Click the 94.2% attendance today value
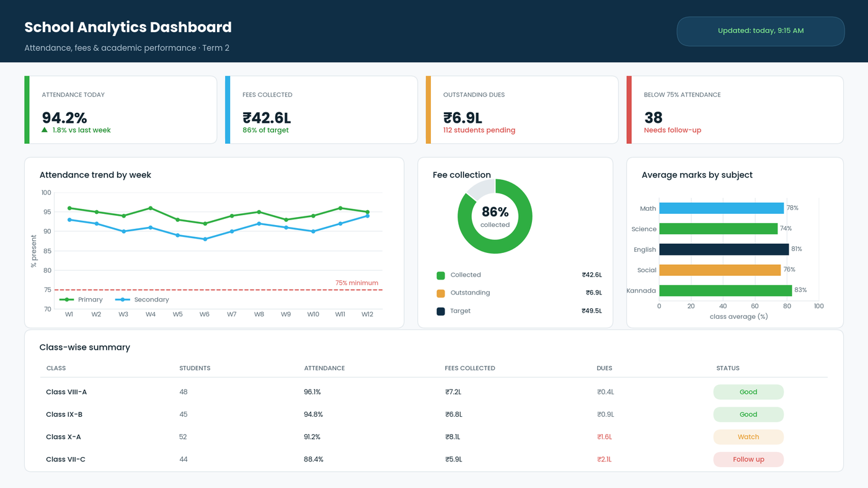This screenshot has height=488, width=868. point(64,118)
